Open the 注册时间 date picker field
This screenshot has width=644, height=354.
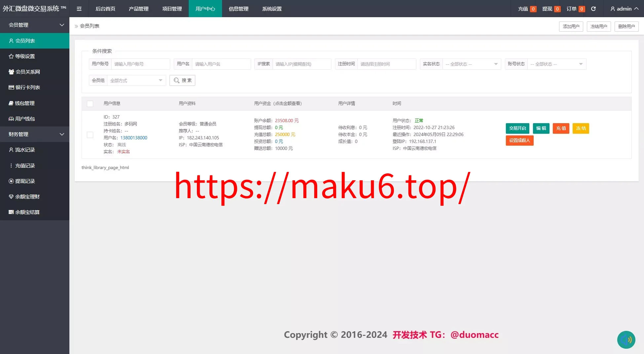point(387,64)
